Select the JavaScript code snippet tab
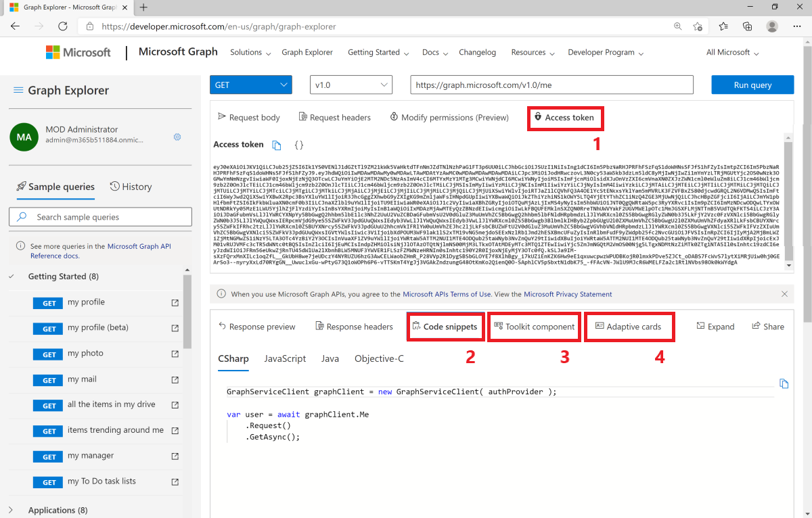The image size is (812, 518). click(x=285, y=358)
